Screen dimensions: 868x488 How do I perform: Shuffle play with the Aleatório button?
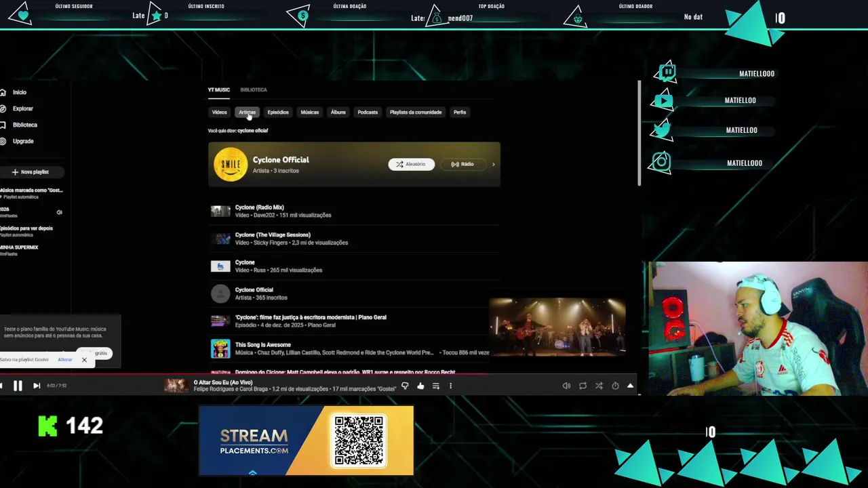[x=412, y=164]
